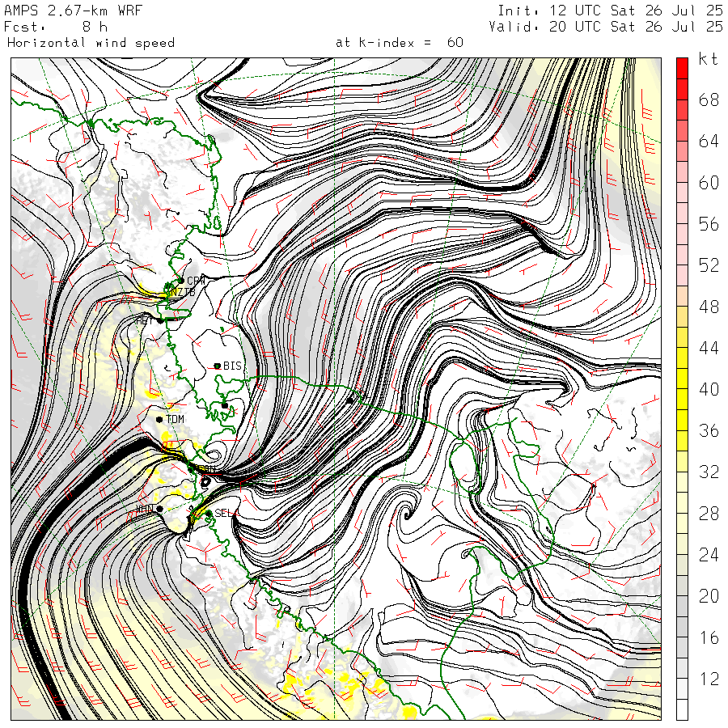
Task: Click the 68 value on the colour legend
Action: [x=709, y=99]
